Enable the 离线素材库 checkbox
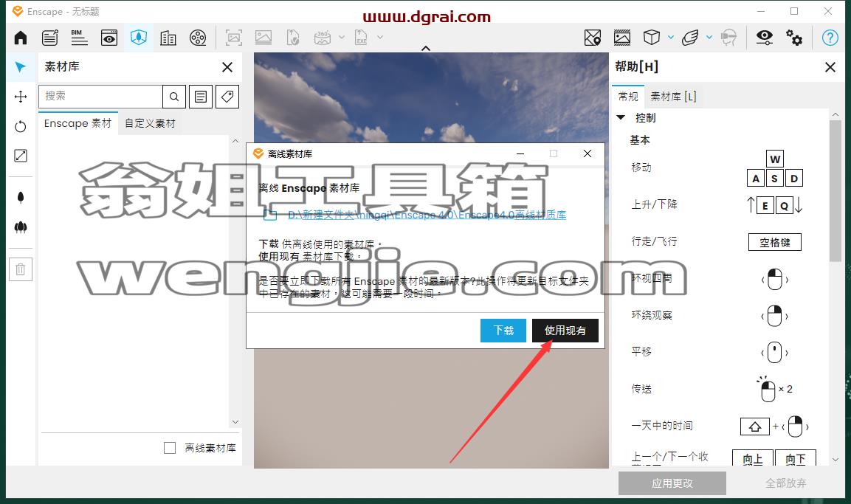The image size is (851, 504). (170, 448)
